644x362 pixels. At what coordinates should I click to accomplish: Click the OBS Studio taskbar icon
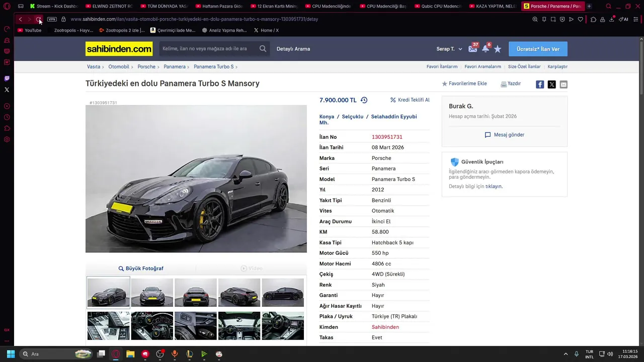coord(160,354)
